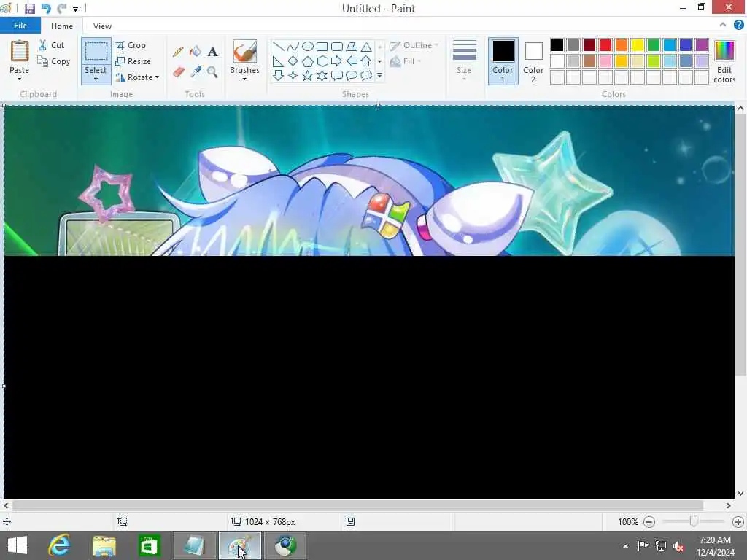Click the Paste clipboard button
The image size is (747, 560).
[x=20, y=52]
